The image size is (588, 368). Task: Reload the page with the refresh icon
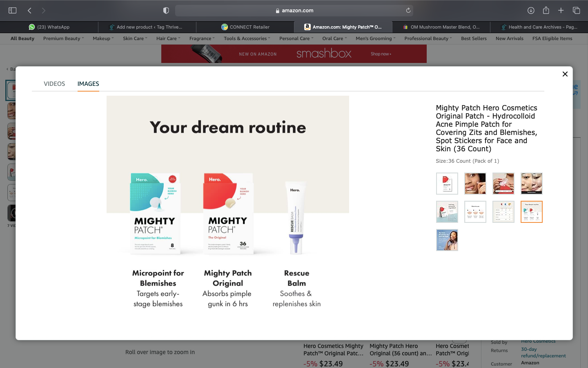[x=408, y=10]
